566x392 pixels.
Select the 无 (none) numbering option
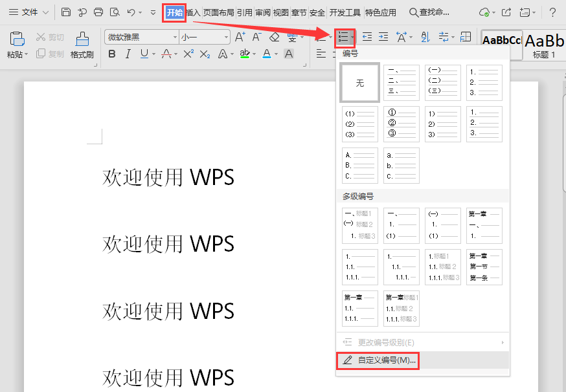[x=359, y=83]
